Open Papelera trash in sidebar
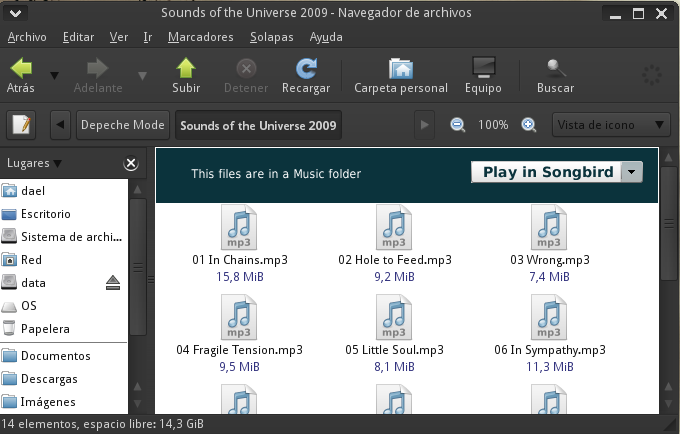 (64, 329)
